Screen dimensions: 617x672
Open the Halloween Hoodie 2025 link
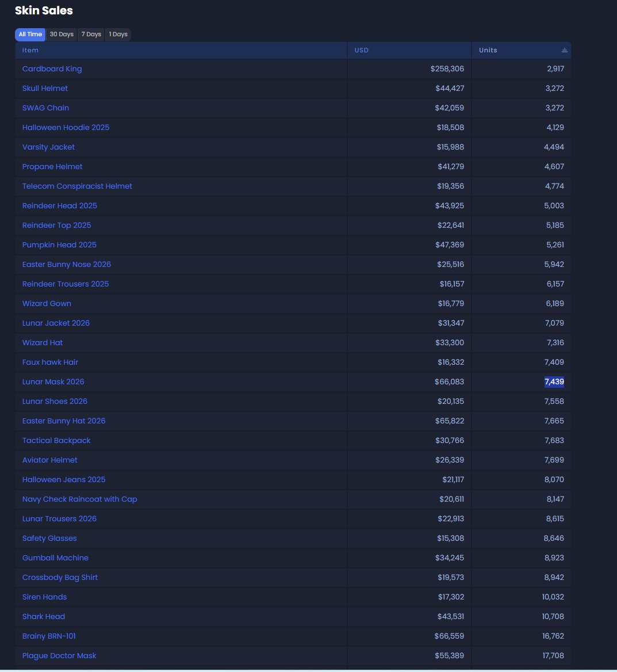tap(66, 127)
